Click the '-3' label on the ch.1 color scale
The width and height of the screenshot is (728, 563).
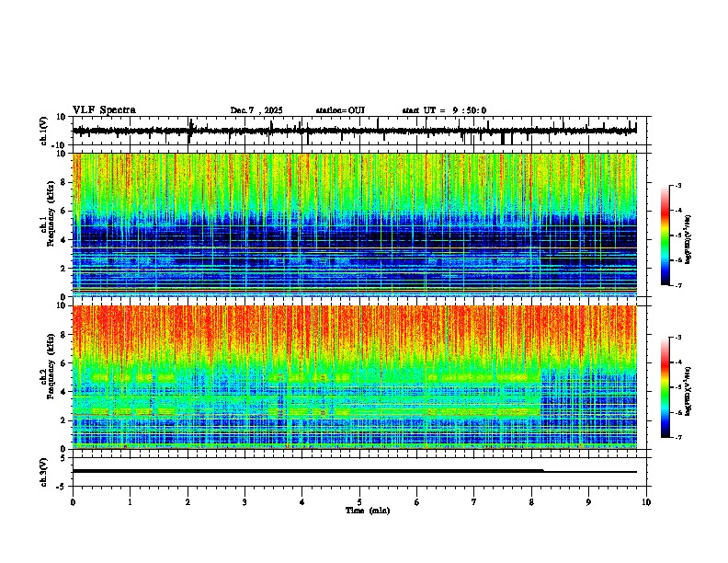tap(678, 185)
